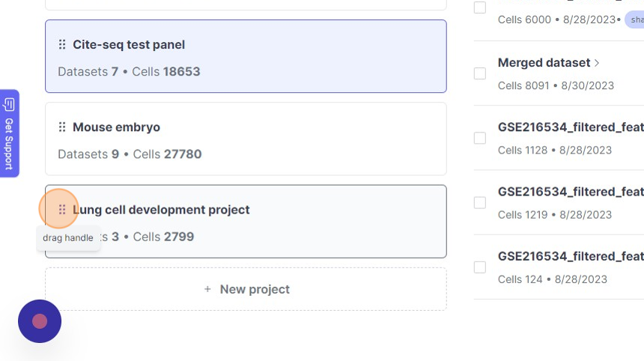The height and width of the screenshot is (361, 644).
Task: Create a New project
Action: 246,289
